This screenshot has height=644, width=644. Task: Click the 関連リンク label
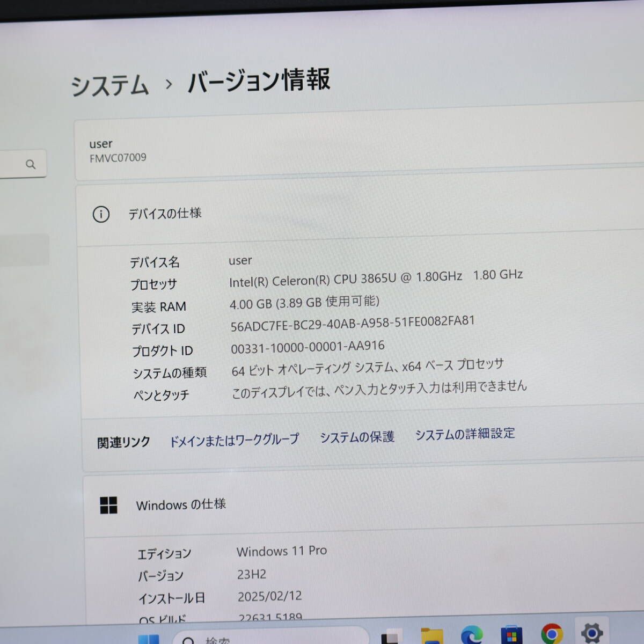tap(123, 443)
